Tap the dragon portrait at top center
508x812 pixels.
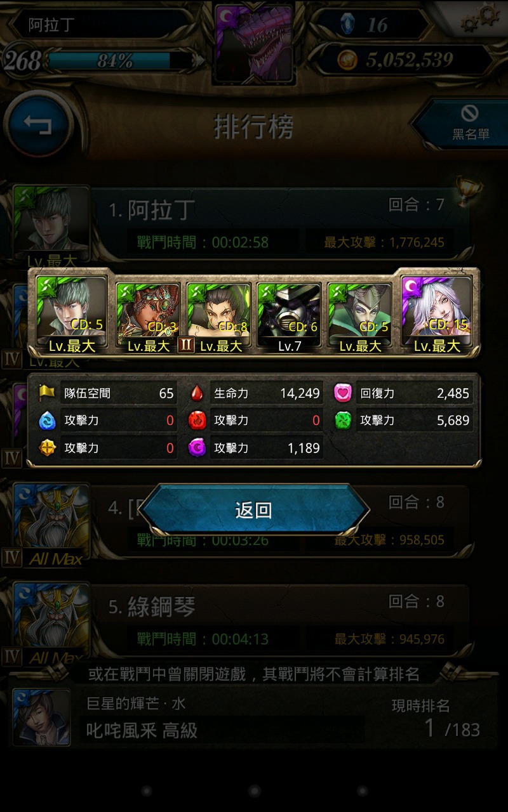(254, 43)
